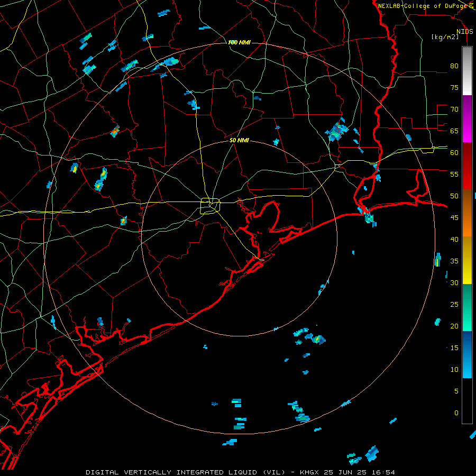
Task: Click the "NIDS" label above the scale
Action: [464, 32]
